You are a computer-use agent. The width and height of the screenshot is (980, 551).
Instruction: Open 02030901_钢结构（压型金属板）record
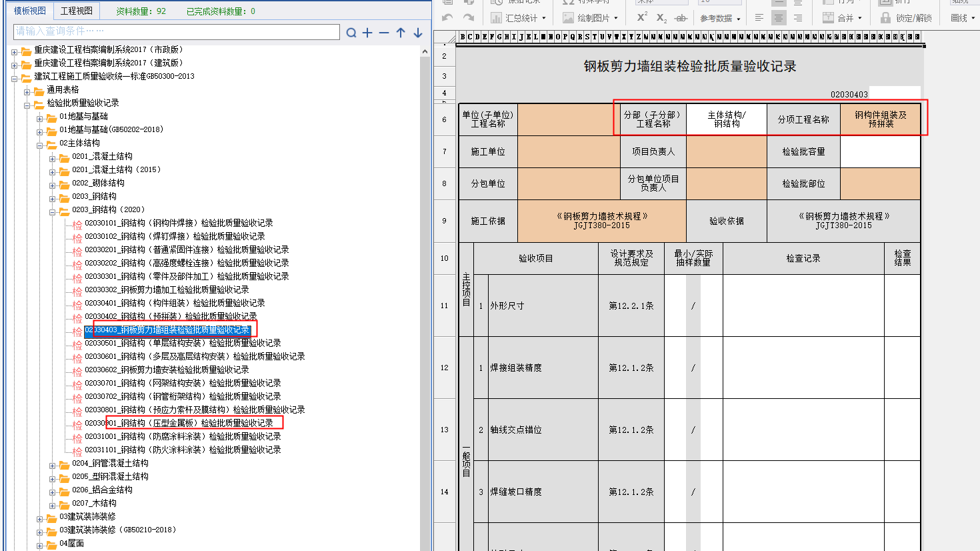pos(179,423)
